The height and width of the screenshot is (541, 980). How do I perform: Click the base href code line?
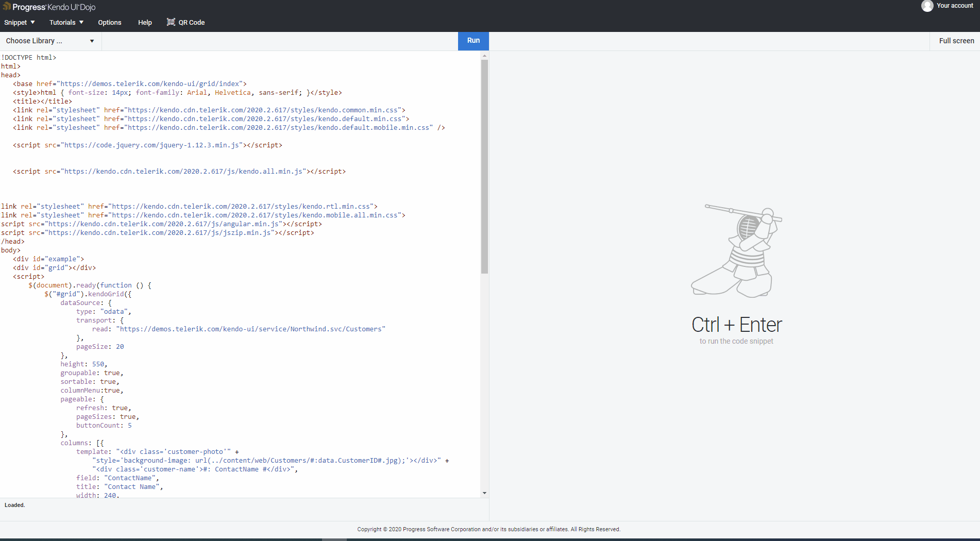130,84
